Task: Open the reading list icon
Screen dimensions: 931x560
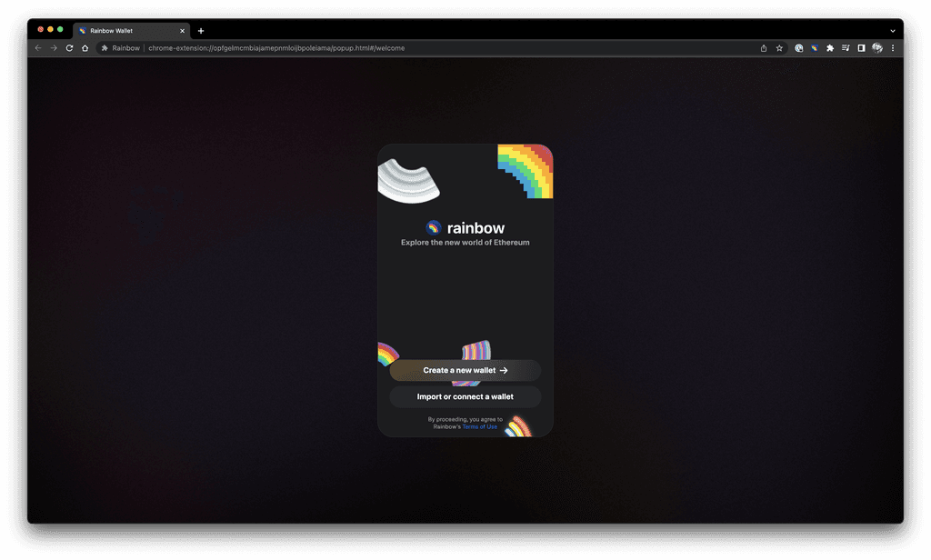Action: (x=846, y=47)
